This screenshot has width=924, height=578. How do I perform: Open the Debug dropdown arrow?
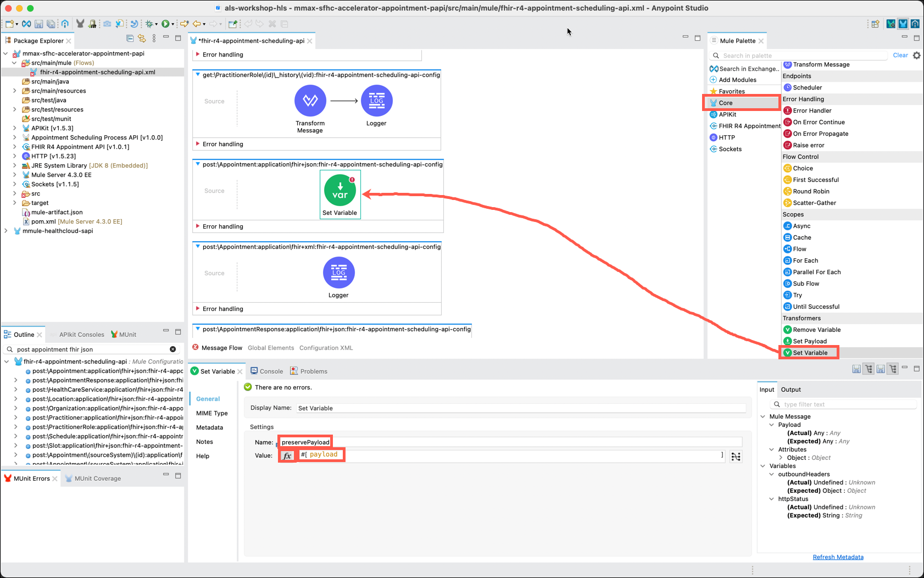point(157,24)
